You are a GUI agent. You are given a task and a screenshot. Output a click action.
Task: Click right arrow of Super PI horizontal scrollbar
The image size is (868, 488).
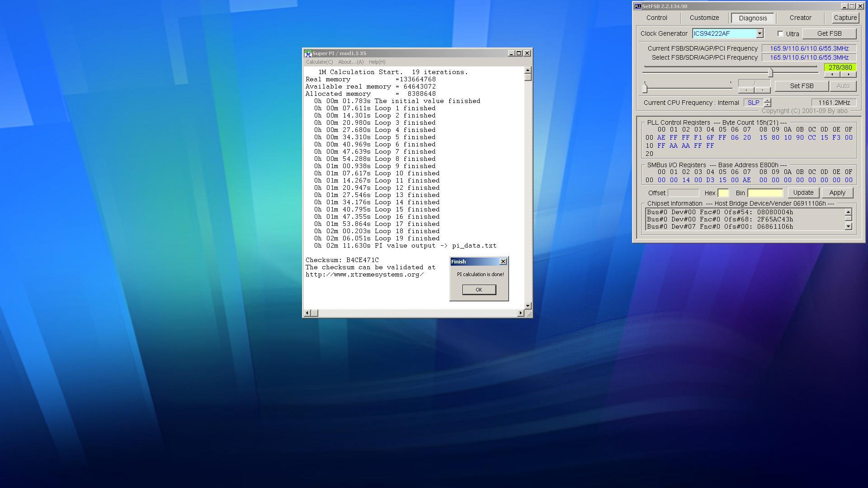coord(520,313)
